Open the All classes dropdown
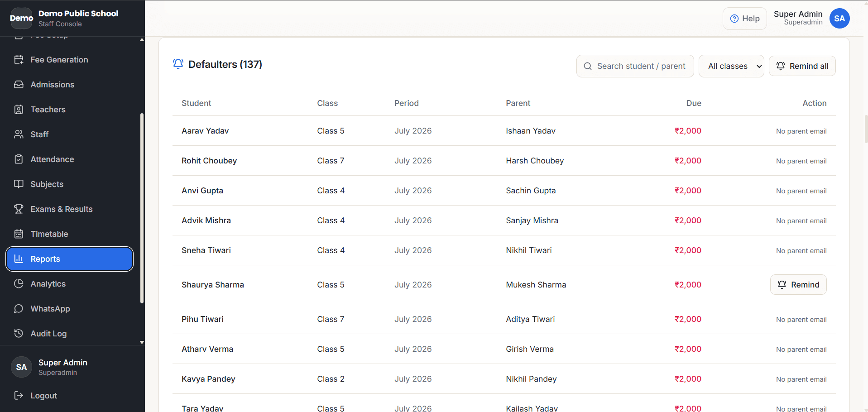Image resolution: width=868 pixels, height=412 pixels. click(x=731, y=66)
